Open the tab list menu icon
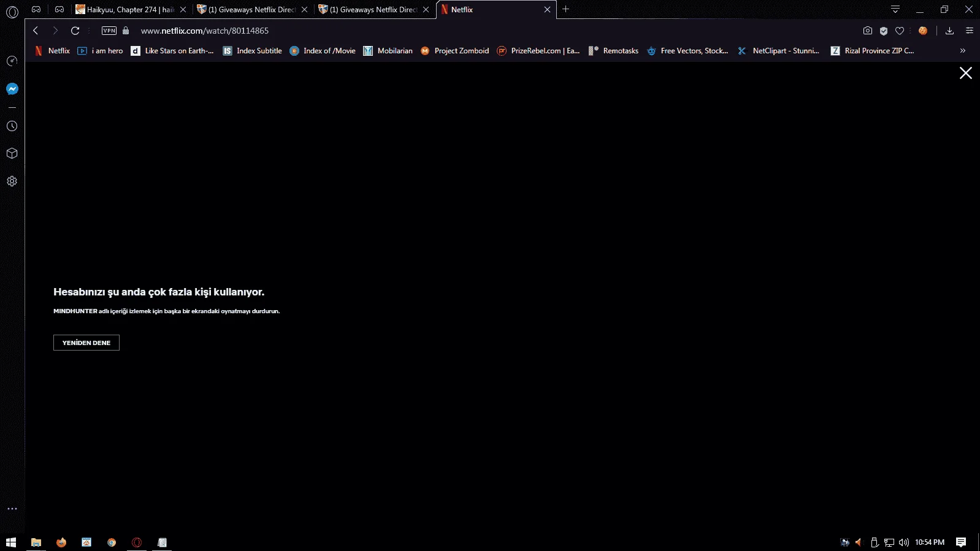Viewport: 980px width, 551px height. [x=895, y=9]
